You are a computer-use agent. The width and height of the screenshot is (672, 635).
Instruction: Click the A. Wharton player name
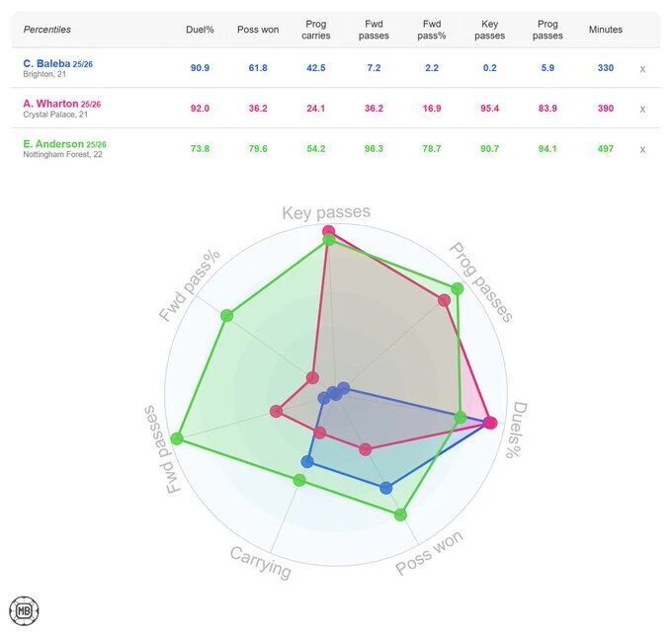[x=48, y=104]
